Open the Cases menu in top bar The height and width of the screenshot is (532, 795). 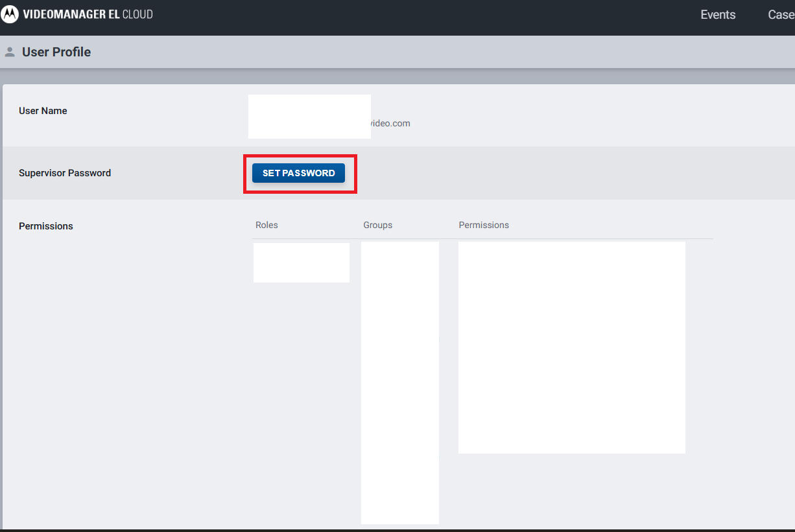point(781,15)
